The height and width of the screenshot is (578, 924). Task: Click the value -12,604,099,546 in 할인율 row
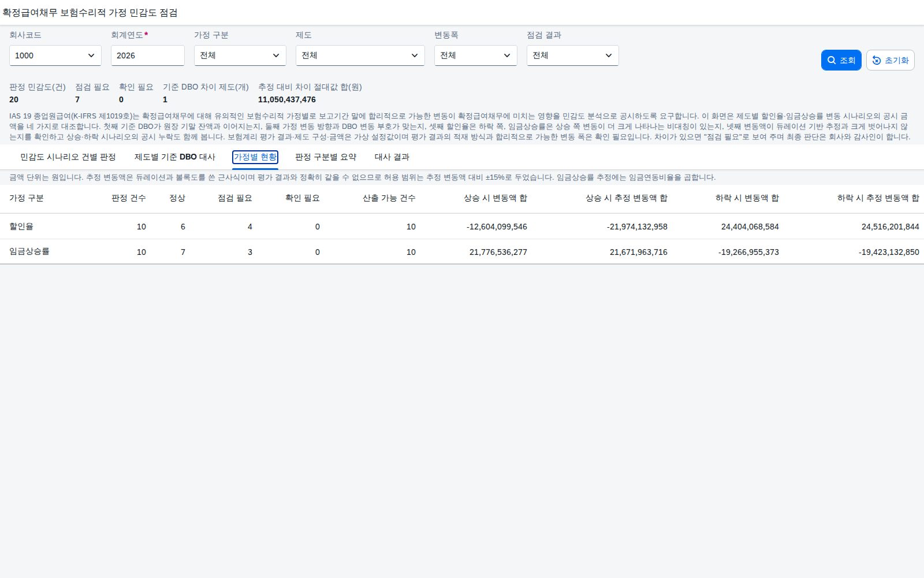click(497, 227)
